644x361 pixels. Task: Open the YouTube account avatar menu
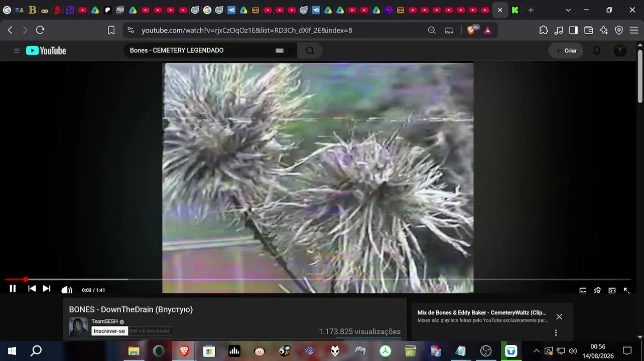coord(620,51)
